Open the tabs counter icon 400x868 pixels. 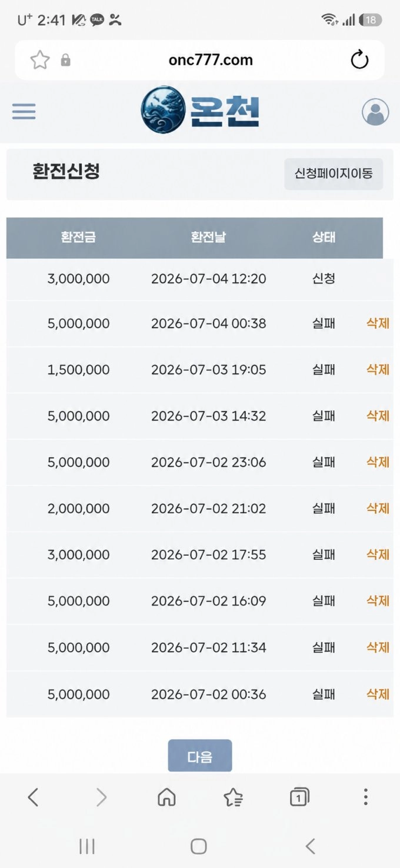299,797
